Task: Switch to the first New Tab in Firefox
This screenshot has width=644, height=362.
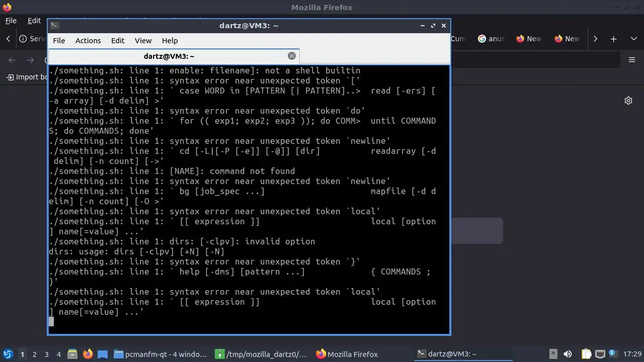Action: point(529,39)
